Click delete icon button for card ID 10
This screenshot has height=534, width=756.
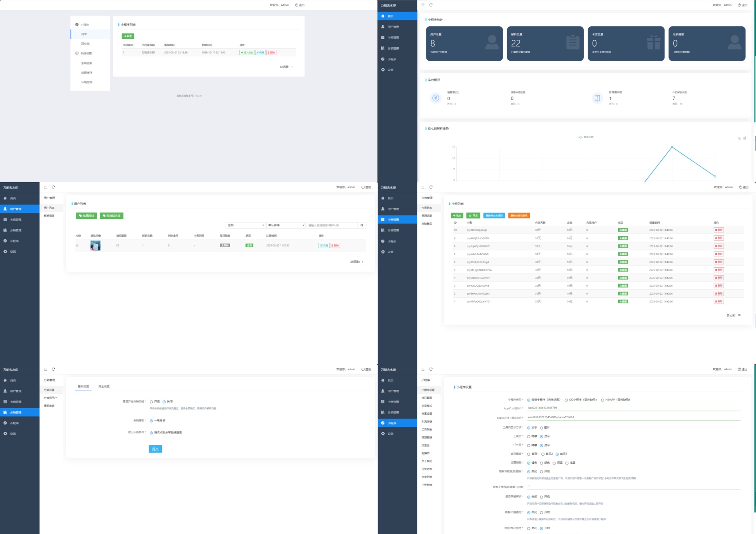click(718, 230)
